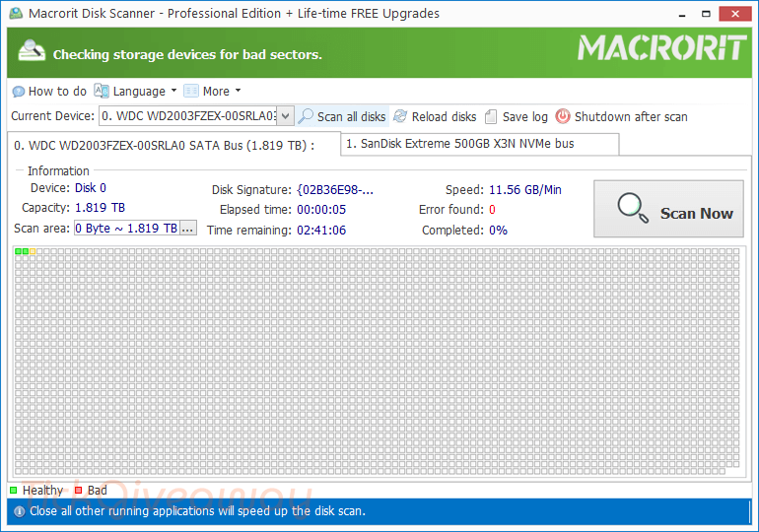This screenshot has width=759, height=532.
Task: Click the Language translate icon
Action: tap(102, 91)
